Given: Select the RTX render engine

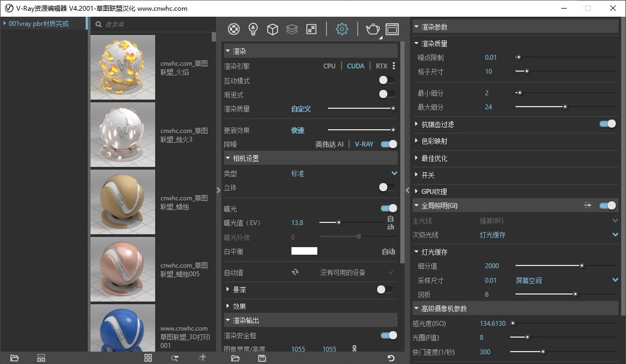Looking at the screenshot, I should point(381,66).
